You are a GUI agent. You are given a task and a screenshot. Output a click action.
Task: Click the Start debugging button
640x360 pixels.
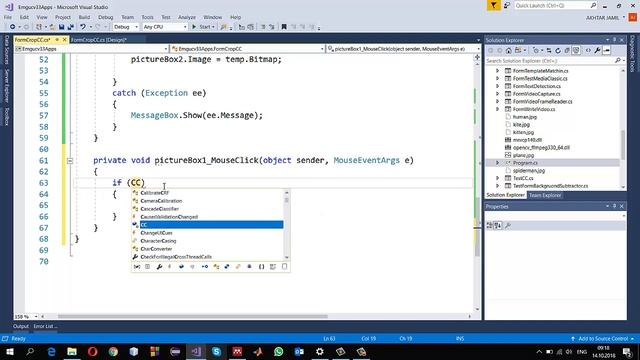[202, 27]
